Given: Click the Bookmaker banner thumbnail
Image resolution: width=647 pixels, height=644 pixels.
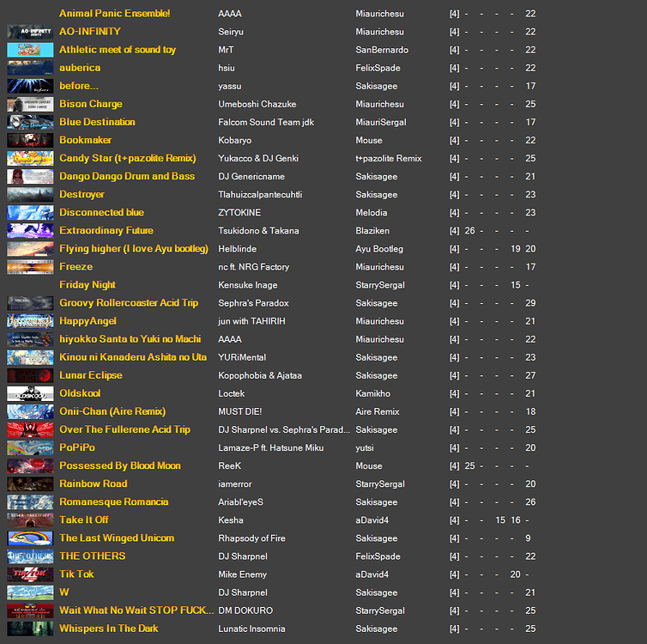Looking at the screenshot, I should [30, 140].
